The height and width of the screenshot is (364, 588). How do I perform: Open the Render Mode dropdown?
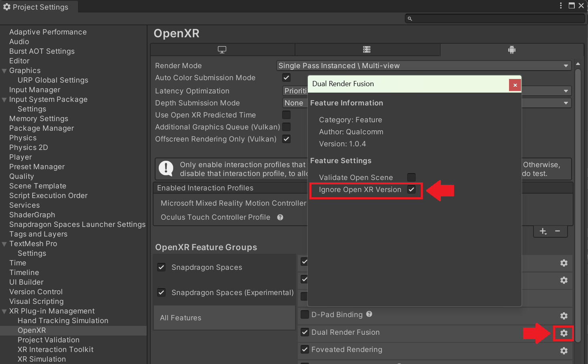423,66
